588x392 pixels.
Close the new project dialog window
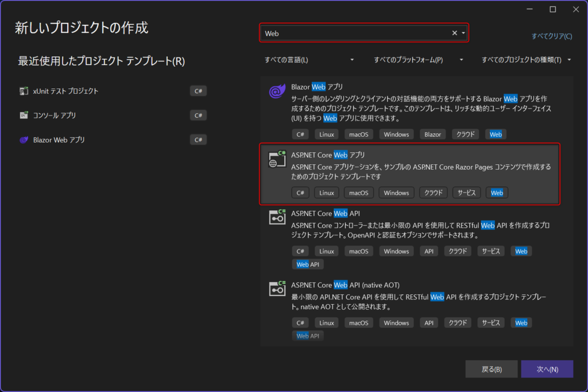[x=575, y=9]
